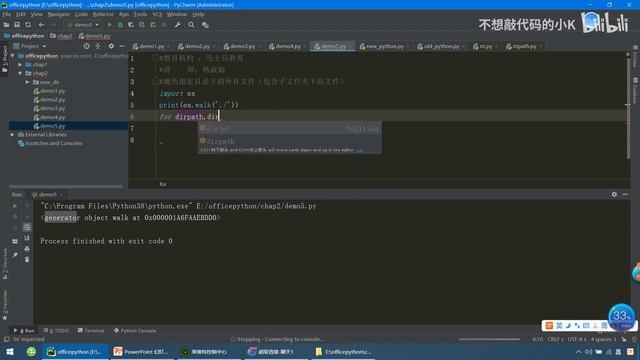Open TODO tool window button
The height and width of the screenshot is (360, 640).
(56, 330)
